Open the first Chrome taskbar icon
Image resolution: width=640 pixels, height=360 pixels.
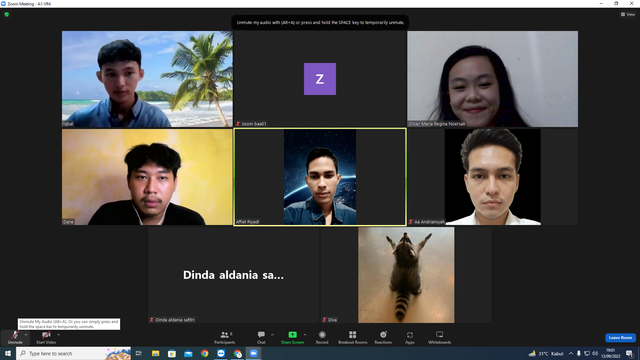[x=204, y=353]
